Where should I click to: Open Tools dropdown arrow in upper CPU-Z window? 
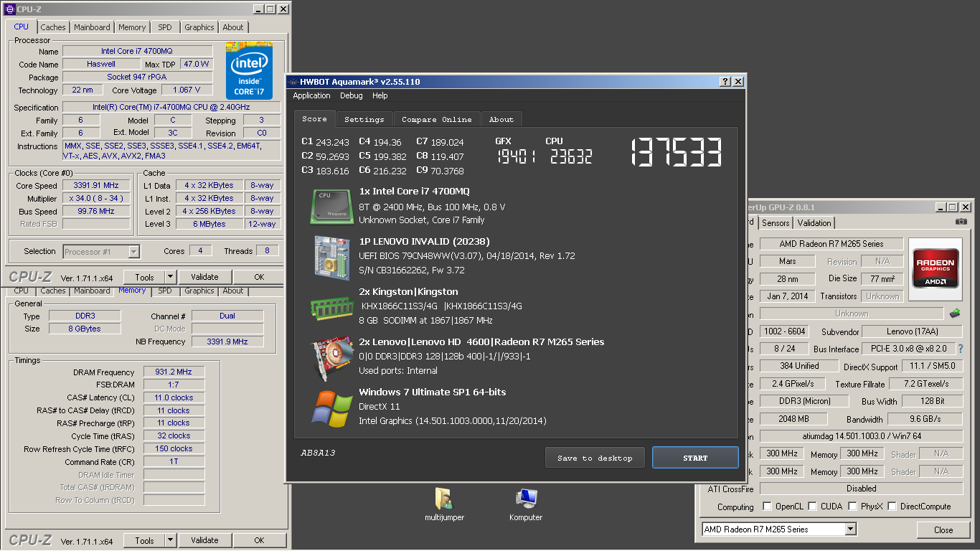(170, 277)
